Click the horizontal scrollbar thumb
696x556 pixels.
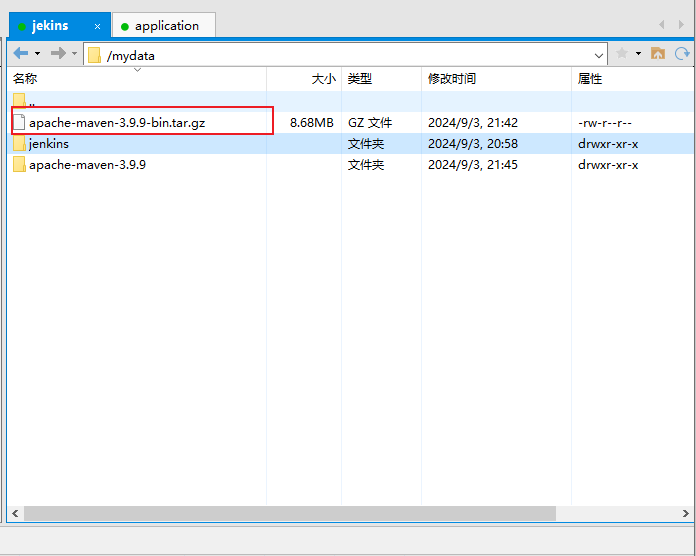[290, 513]
